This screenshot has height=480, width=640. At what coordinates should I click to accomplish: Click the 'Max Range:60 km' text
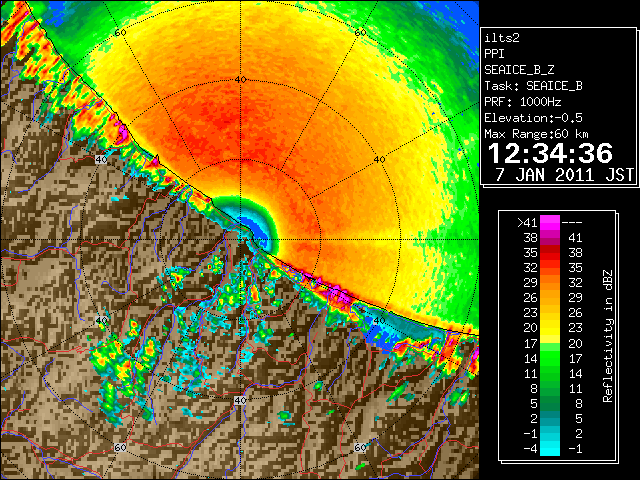(536, 134)
